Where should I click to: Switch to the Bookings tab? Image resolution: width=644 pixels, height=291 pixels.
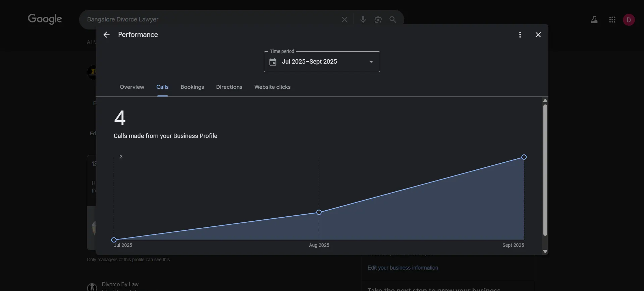point(192,87)
